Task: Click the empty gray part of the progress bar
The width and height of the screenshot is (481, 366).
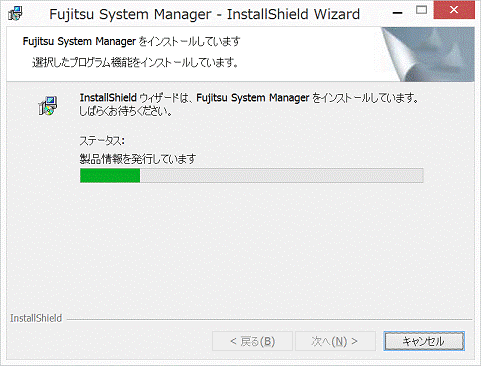Action: 282,175
